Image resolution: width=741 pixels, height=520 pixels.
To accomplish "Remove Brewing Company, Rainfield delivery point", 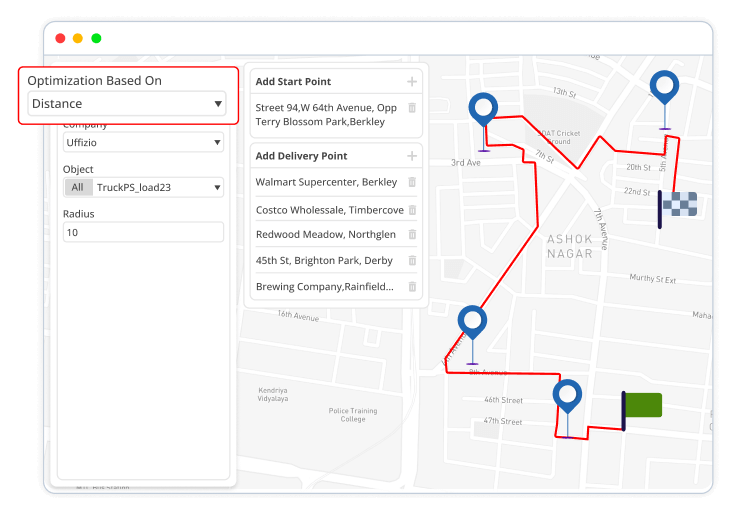I will click(x=412, y=287).
